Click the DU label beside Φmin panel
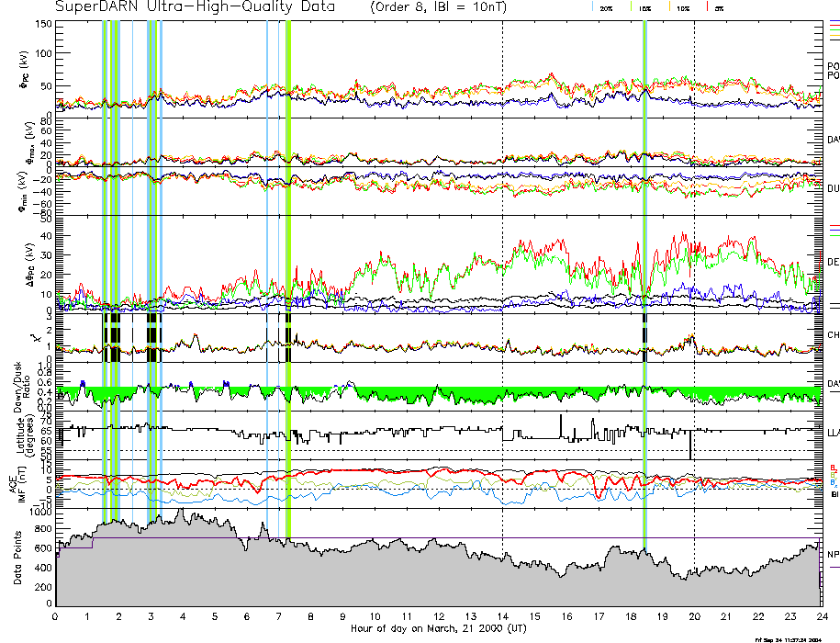 click(833, 188)
